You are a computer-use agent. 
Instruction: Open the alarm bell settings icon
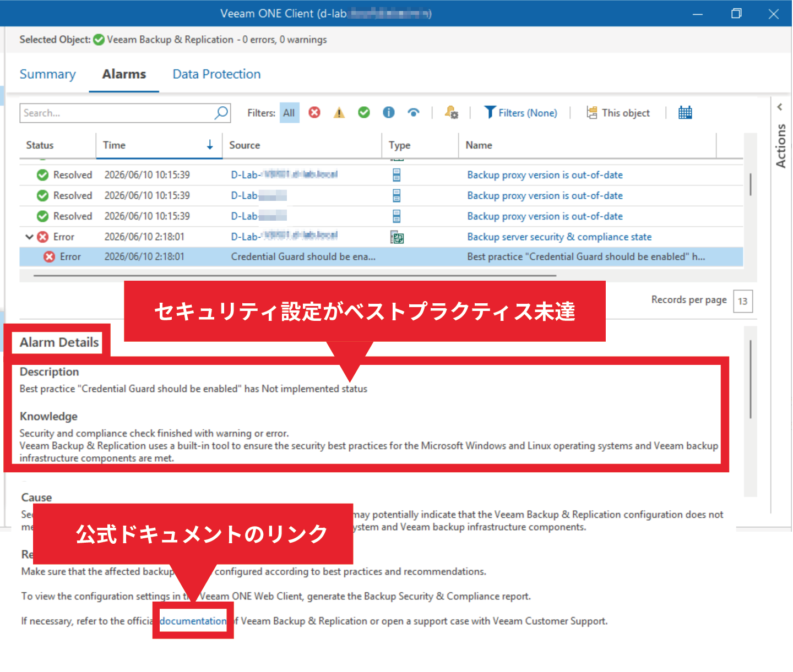click(x=452, y=113)
